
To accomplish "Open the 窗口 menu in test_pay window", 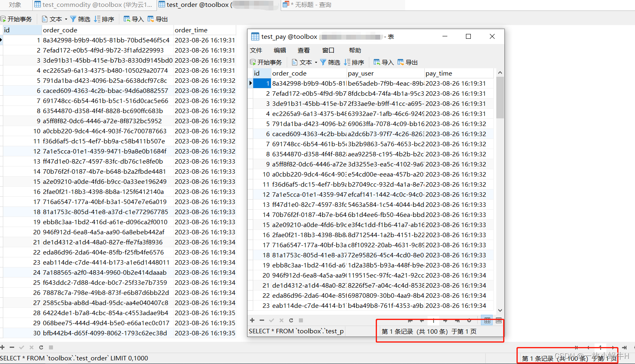I will point(328,50).
